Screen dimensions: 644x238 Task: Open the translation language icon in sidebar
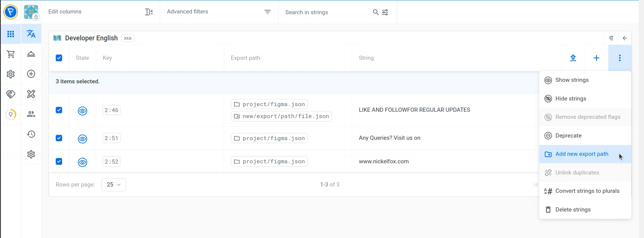tap(31, 34)
